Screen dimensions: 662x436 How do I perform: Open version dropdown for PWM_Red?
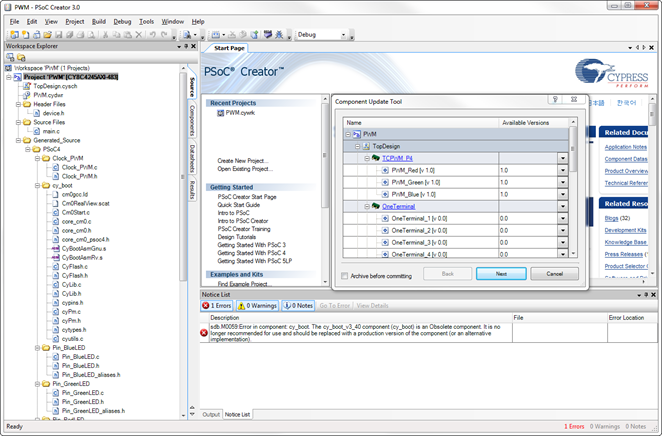point(563,170)
